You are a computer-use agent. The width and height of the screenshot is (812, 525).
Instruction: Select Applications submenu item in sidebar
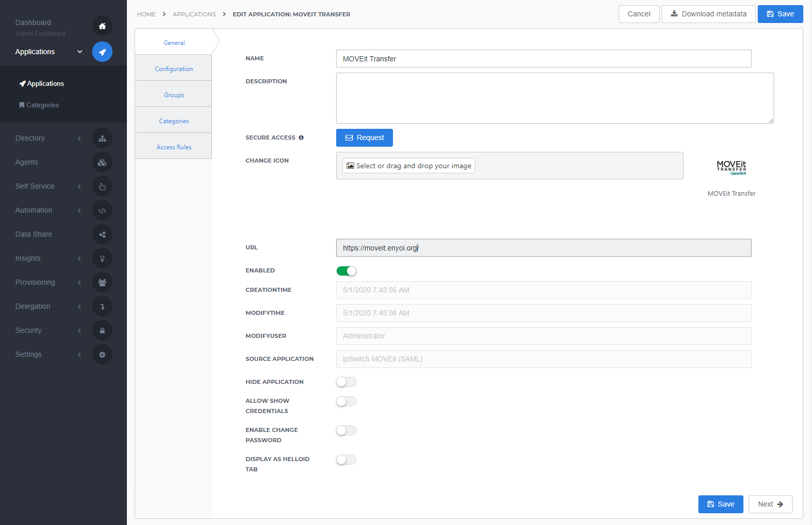41,83
